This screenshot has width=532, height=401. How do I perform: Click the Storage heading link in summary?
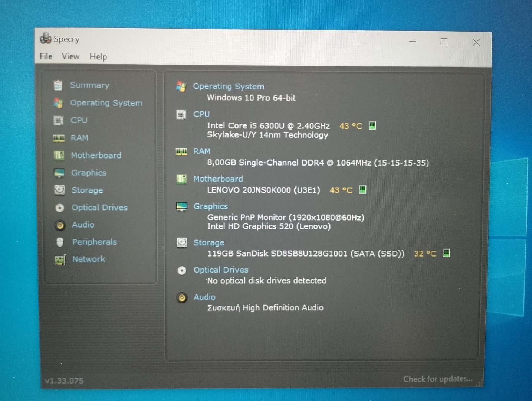click(209, 243)
